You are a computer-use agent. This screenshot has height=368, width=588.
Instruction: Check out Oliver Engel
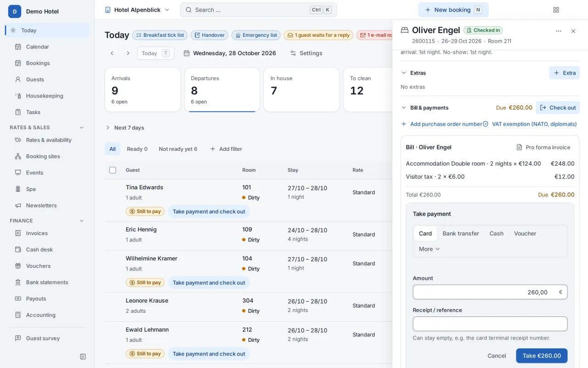tap(558, 108)
